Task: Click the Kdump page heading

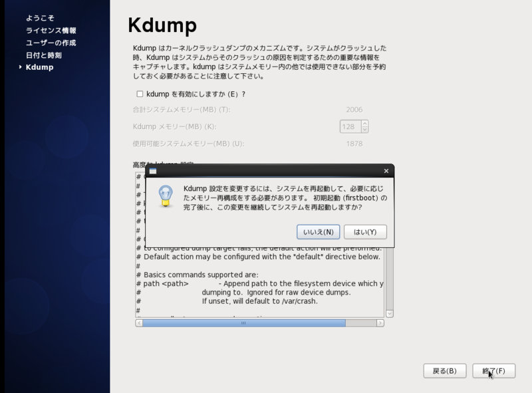Action: 162,25
